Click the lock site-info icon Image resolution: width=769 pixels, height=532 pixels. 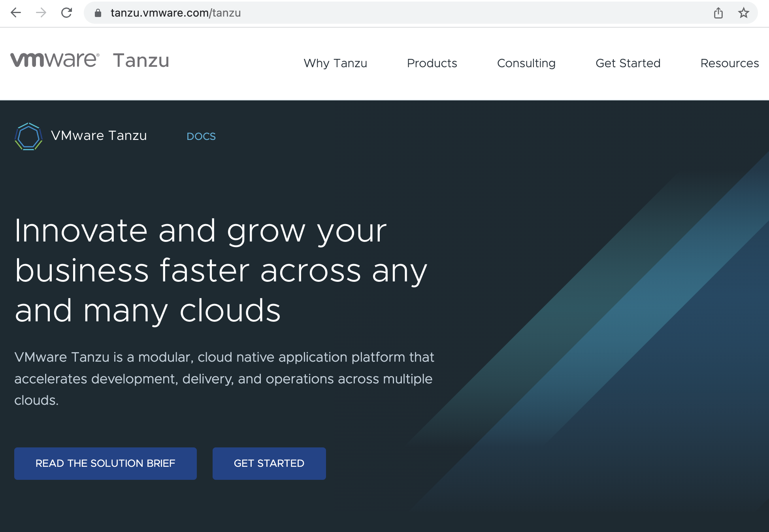point(98,13)
